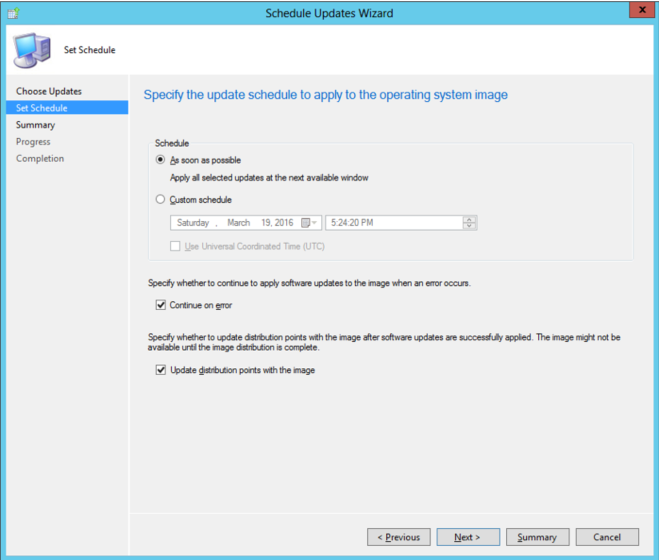Click the Completion step in the sidebar
This screenshot has height=560, width=659.
pyautogui.click(x=40, y=159)
